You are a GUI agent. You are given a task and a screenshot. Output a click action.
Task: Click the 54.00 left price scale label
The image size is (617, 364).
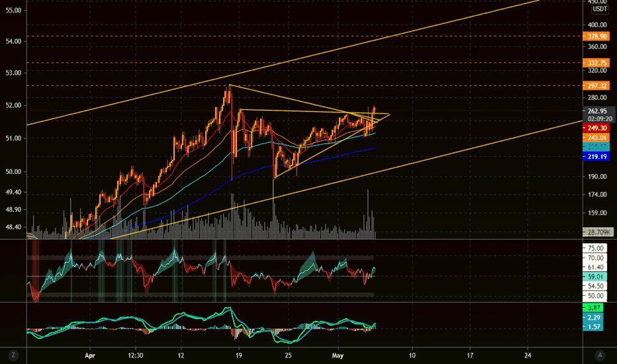(13, 41)
